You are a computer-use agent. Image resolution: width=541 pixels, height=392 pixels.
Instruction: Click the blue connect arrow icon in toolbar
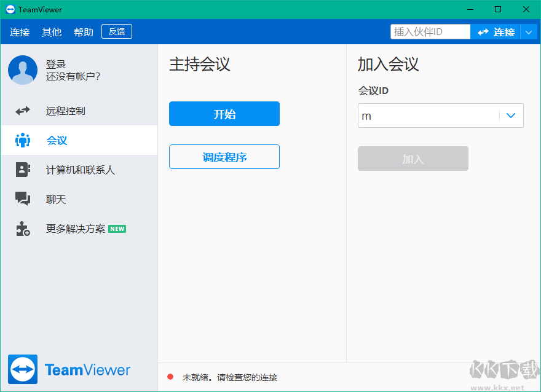(483, 31)
